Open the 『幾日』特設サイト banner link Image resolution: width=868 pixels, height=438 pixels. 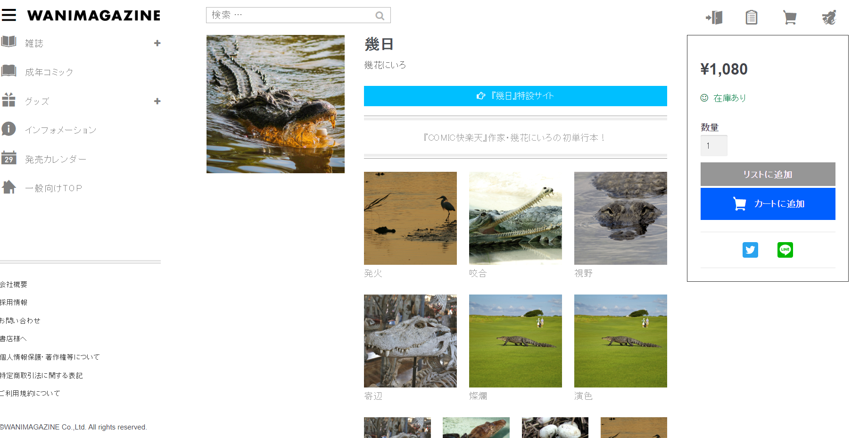515,96
